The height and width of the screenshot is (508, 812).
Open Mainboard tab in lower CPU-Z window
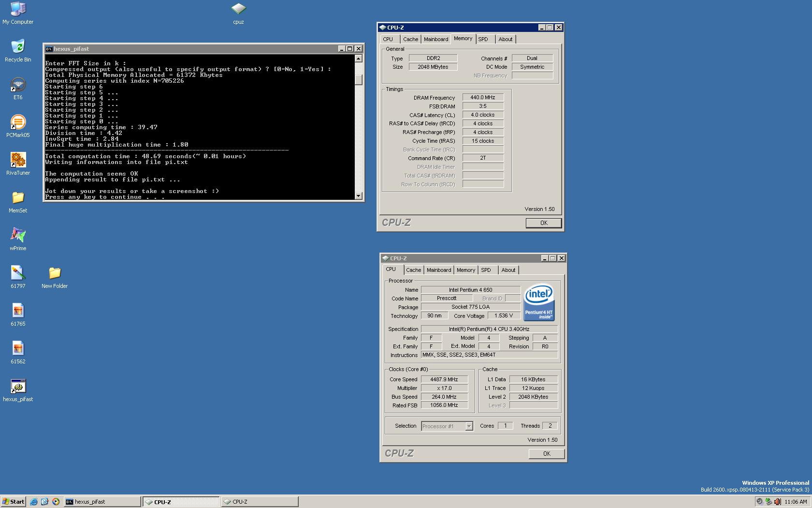coord(439,270)
